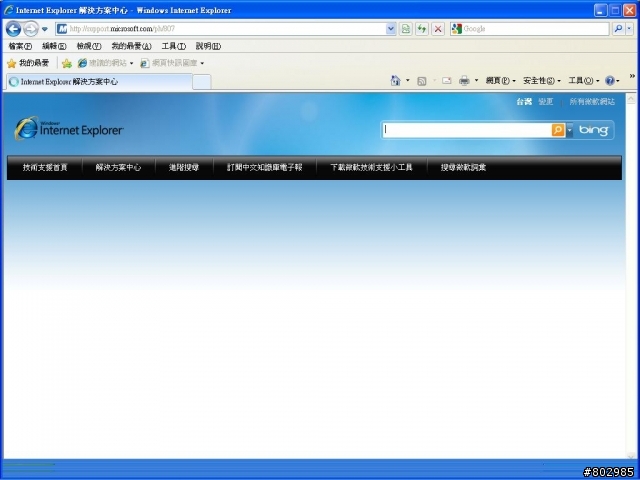
Task: Open the 檔案(F) menu
Action: (20, 46)
